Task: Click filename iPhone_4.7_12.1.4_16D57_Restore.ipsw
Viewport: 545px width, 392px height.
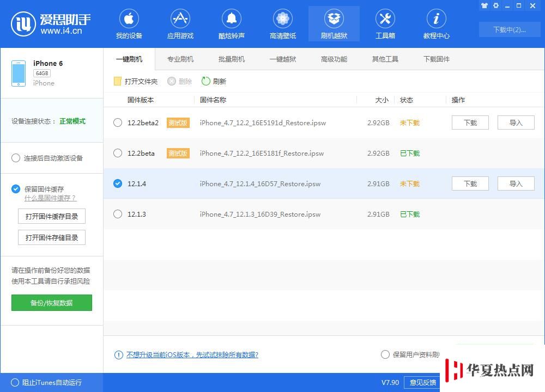Action: (x=260, y=184)
